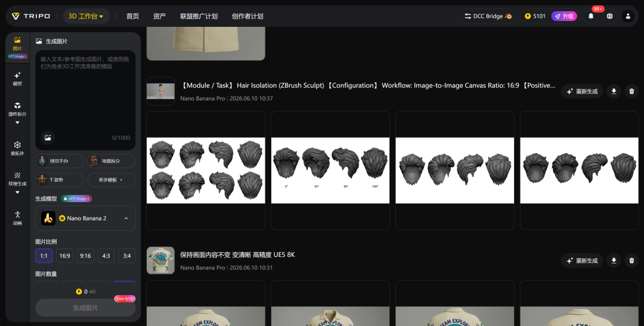Screen dimensions: 644x326
Task: Click the Hair Isolation prompt text
Action: 367,85
